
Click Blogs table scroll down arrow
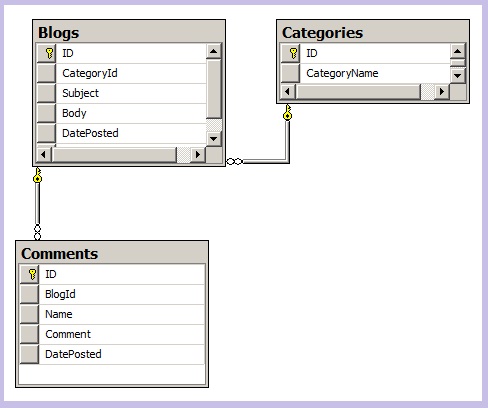pos(214,138)
